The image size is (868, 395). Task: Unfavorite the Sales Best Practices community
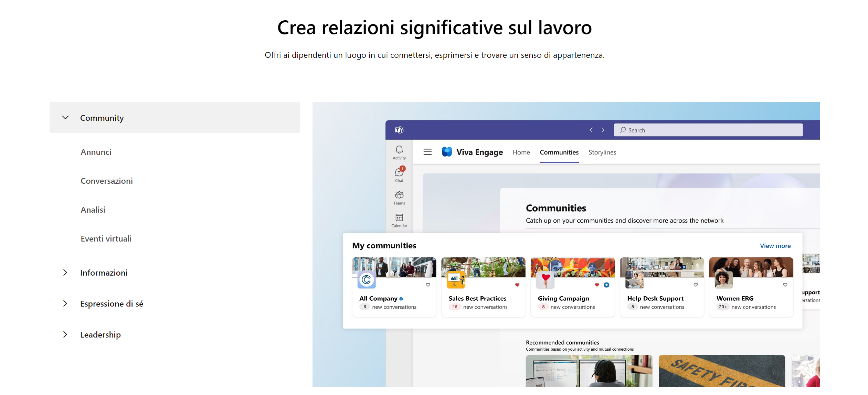[517, 285]
